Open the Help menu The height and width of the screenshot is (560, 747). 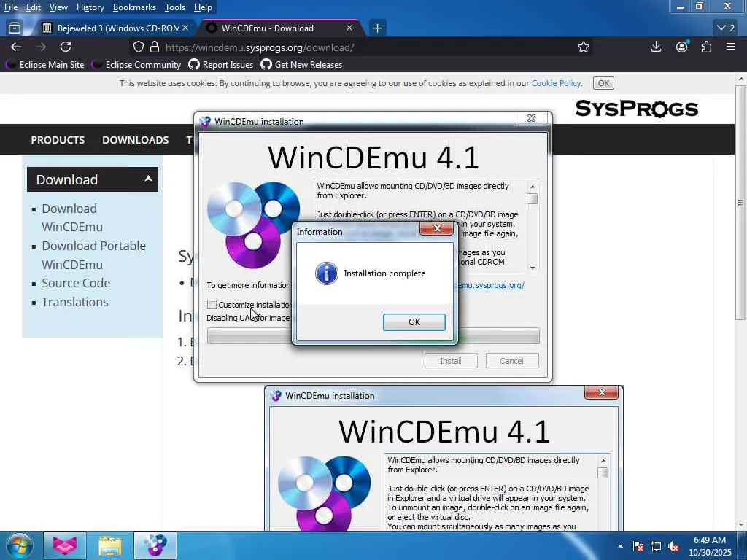pos(203,7)
